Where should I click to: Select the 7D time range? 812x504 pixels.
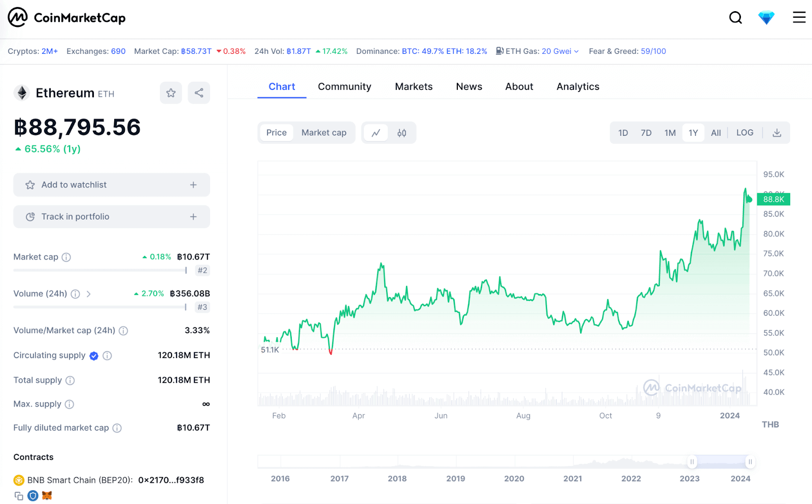[646, 133]
